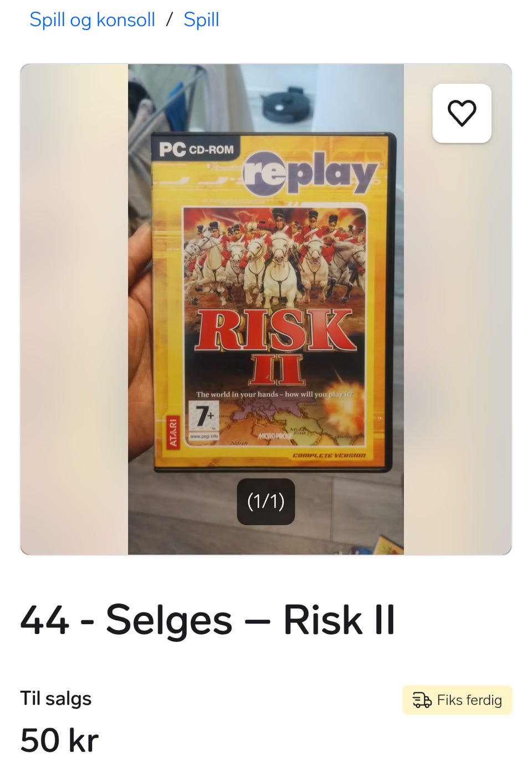Click the 50 kr price

[59, 740]
